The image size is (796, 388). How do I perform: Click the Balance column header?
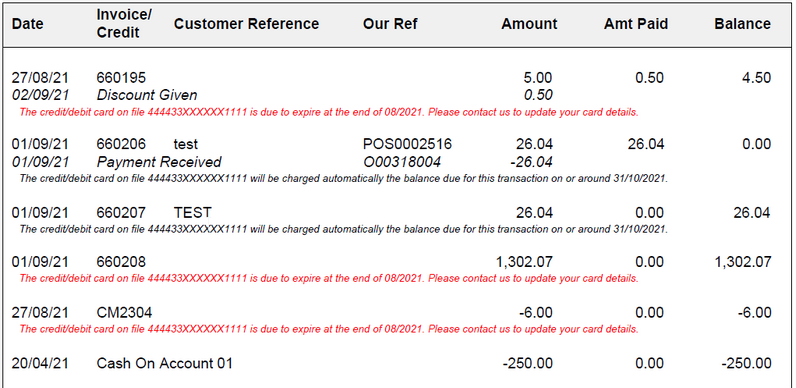click(743, 24)
